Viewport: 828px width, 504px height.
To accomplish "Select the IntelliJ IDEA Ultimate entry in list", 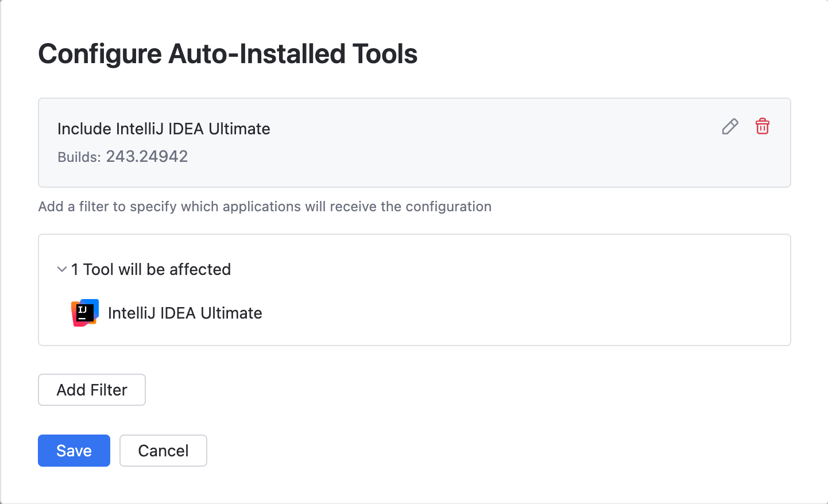I will (185, 313).
